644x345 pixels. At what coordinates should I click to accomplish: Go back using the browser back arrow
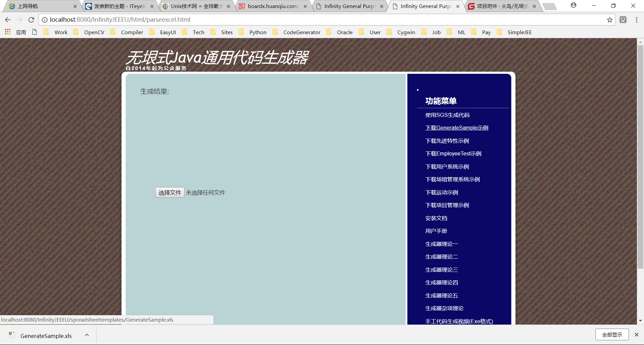(8, 20)
